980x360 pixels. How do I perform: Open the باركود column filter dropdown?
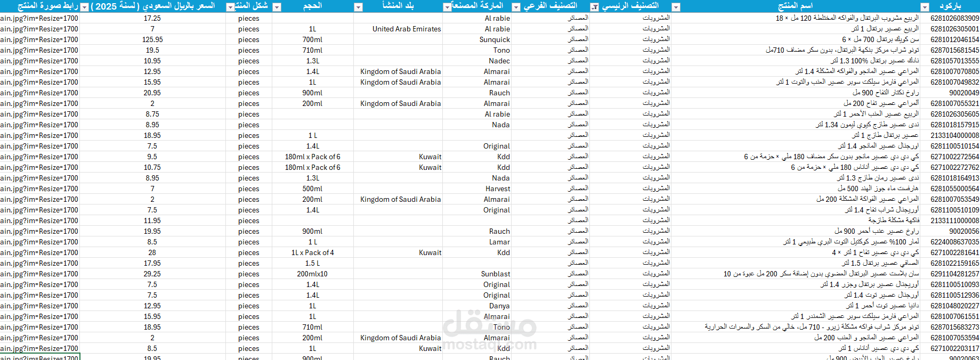[x=925, y=7]
